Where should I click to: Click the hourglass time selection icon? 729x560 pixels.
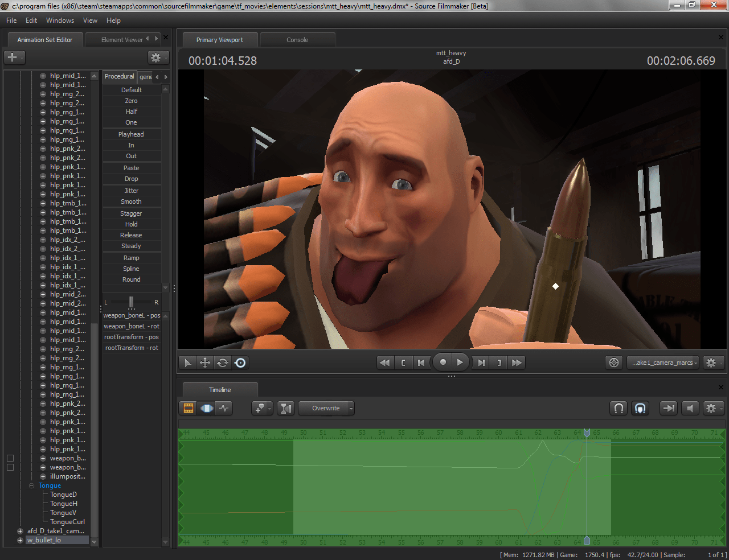286,408
